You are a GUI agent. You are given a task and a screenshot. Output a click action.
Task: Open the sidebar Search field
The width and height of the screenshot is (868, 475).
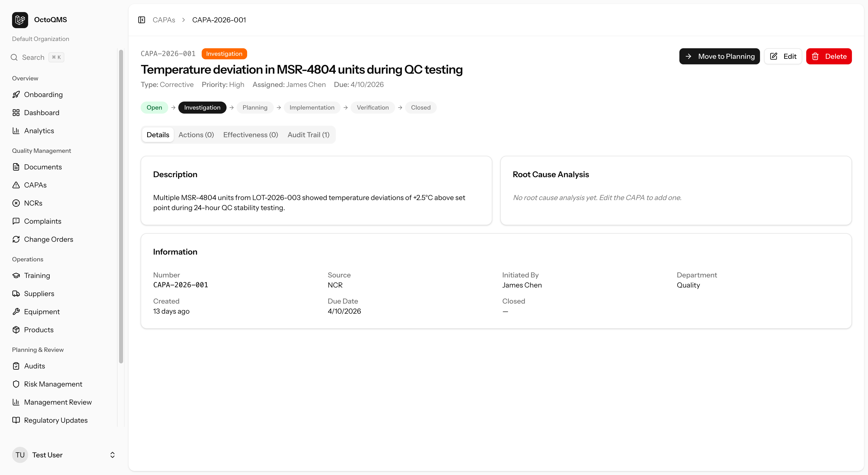(37, 57)
